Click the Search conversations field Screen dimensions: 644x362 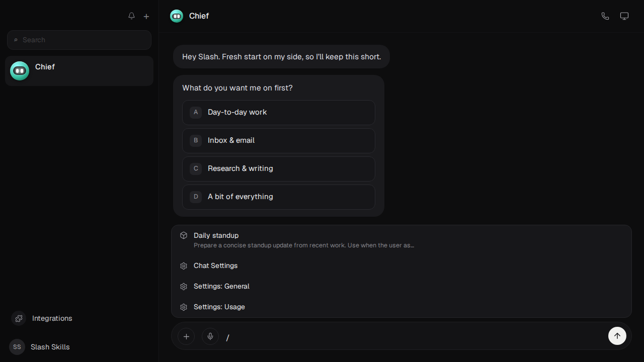pos(79,40)
